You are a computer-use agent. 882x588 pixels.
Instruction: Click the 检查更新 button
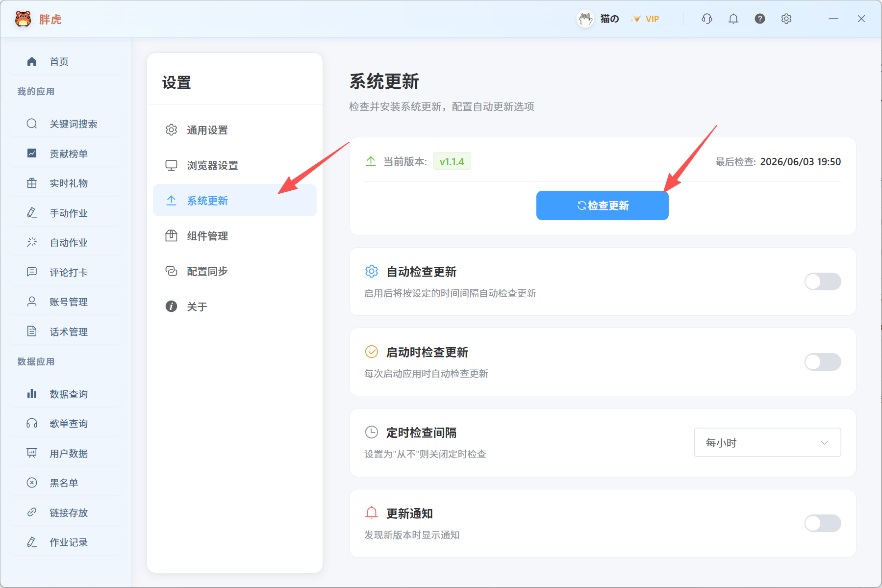pos(602,205)
